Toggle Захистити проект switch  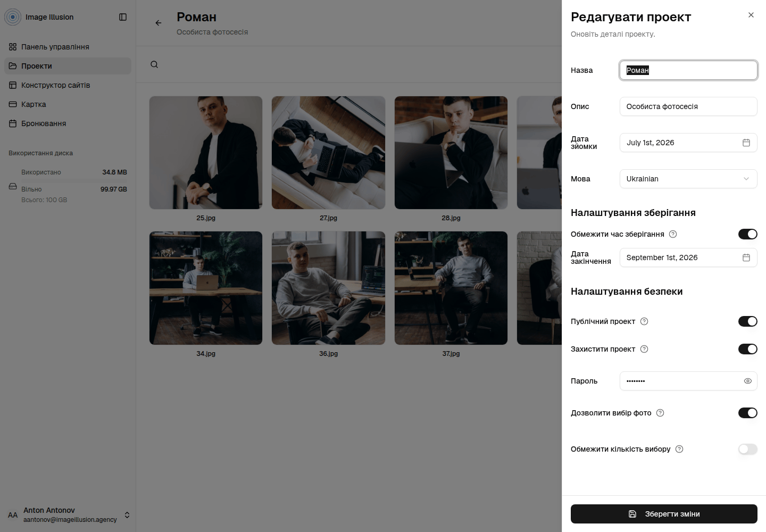(748, 349)
